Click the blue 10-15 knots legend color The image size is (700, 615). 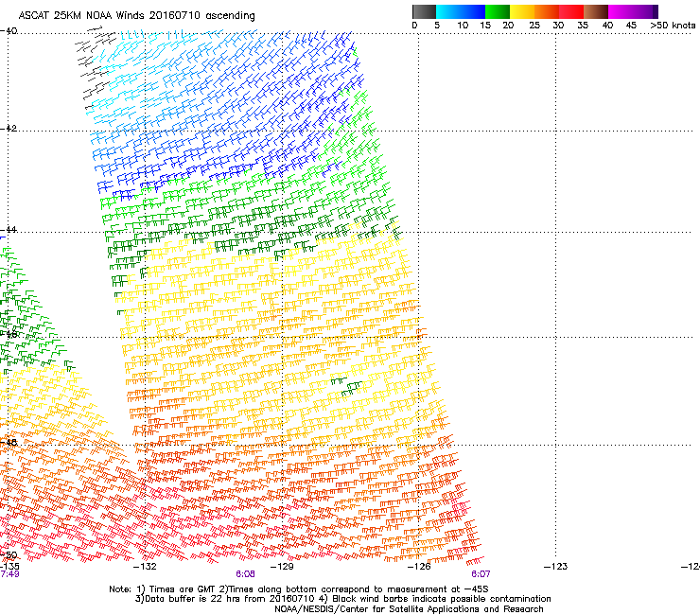point(473,11)
